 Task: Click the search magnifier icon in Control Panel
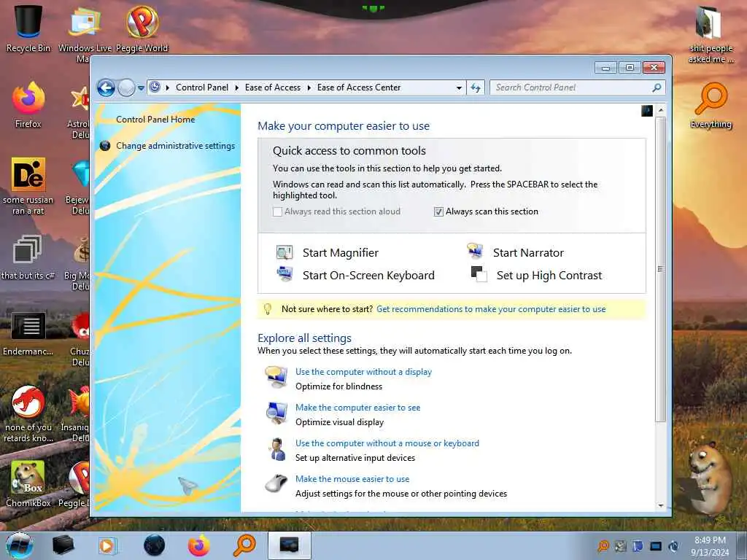tap(657, 87)
